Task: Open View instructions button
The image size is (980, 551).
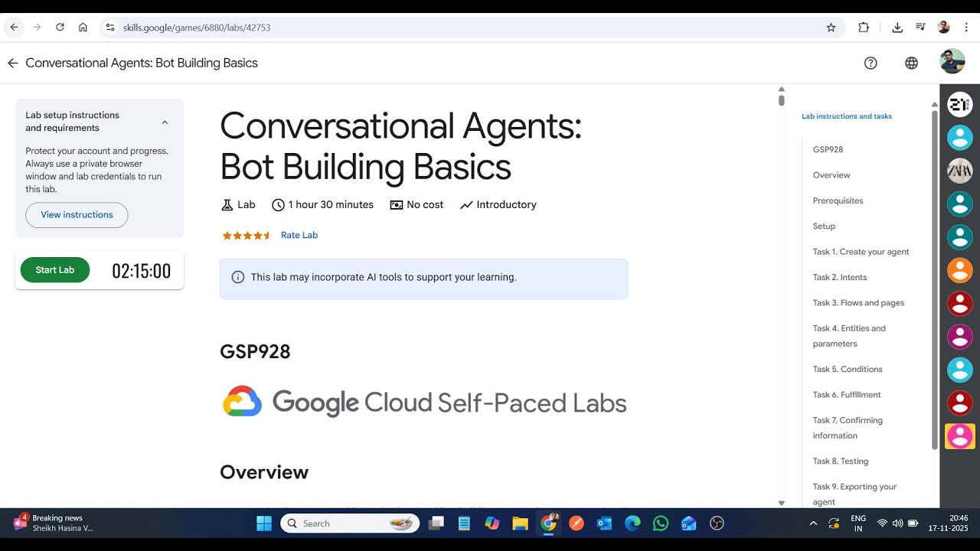Action: click(77, 215)
